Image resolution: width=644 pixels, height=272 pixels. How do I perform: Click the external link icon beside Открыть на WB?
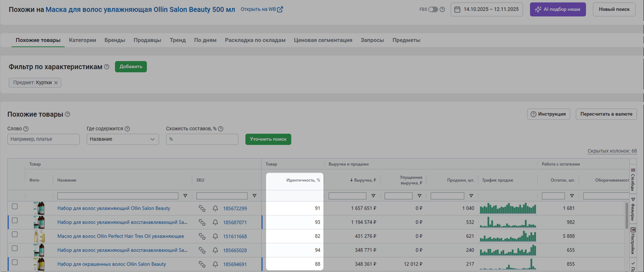click(280, 9)
